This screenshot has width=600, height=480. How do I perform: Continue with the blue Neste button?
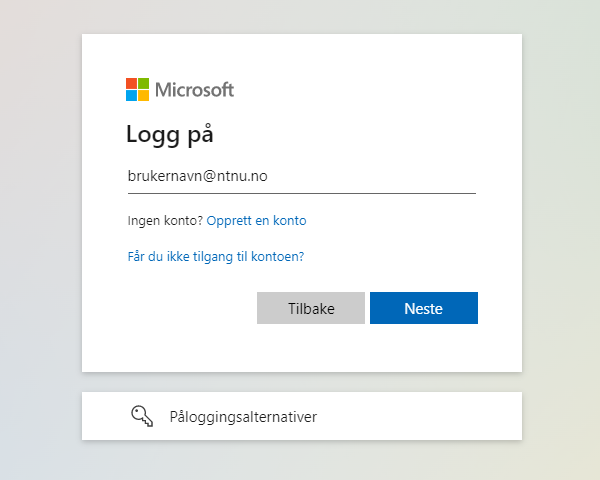[x=424, y=308]
